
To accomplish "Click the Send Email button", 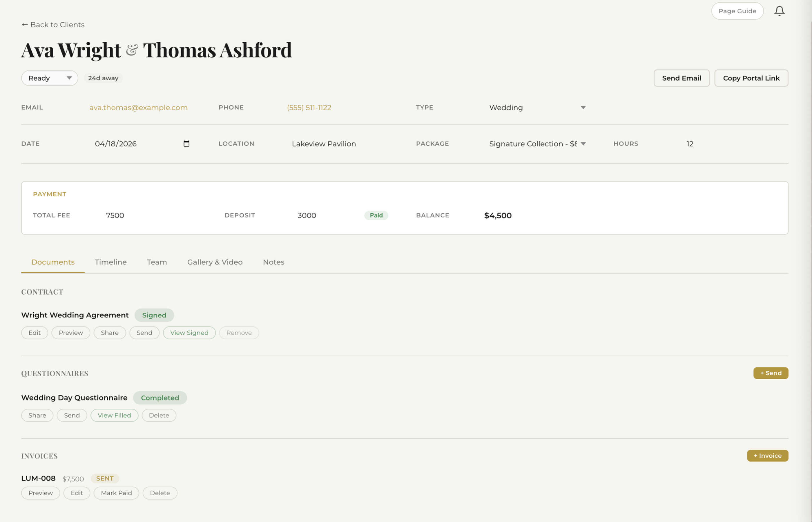I will click(x=681, y=78).
